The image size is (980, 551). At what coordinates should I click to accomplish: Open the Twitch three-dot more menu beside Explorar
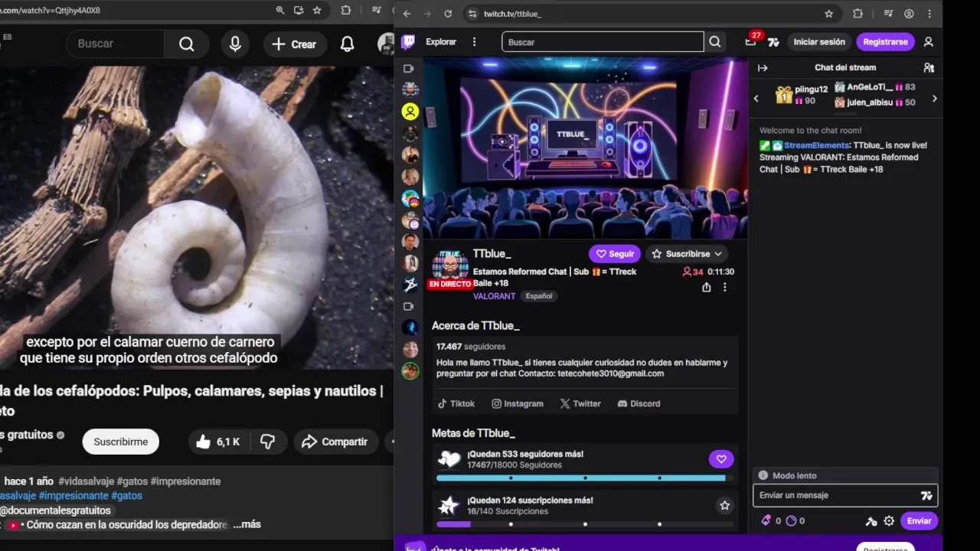click(x=475, y=42)
